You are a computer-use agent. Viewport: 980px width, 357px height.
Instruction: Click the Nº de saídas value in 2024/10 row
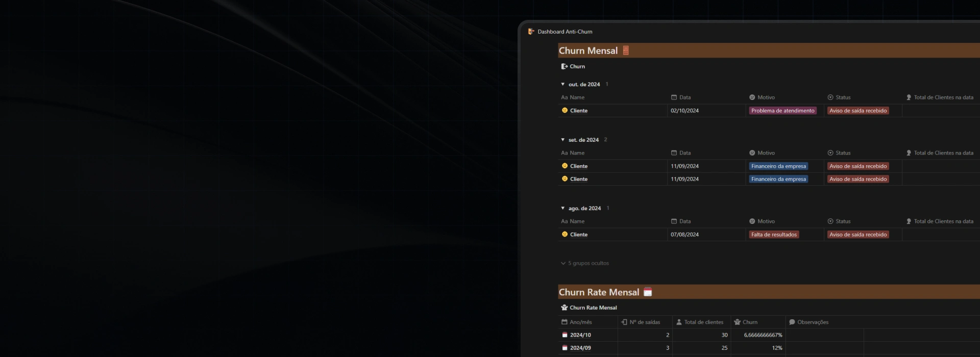668,335
